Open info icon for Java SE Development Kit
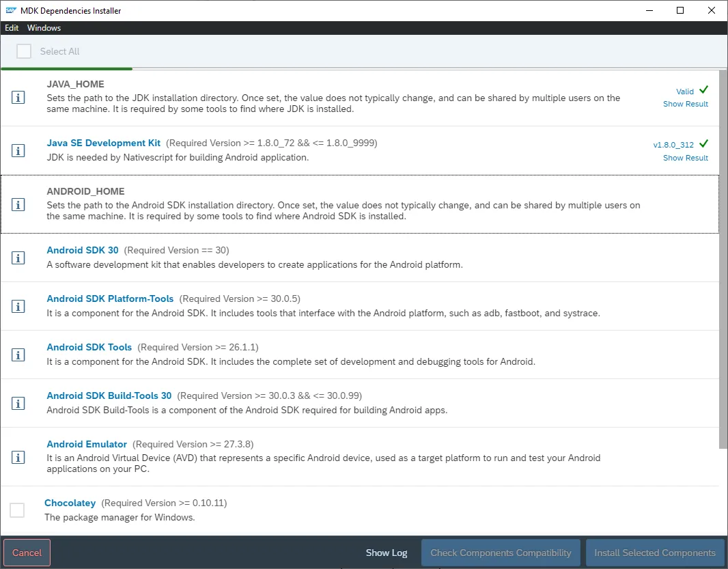Viewport: 728px width, 569px height. coord(18,150)
